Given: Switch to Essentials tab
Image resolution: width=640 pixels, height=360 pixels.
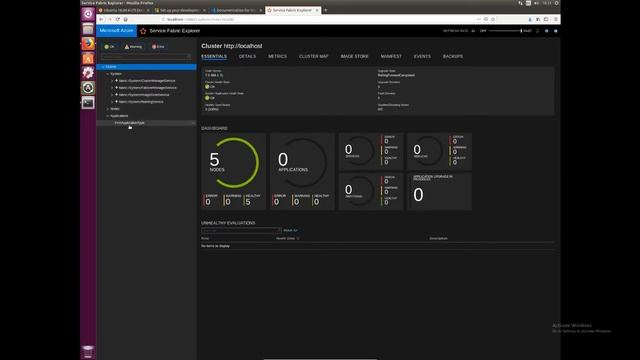Looking at the screenshot, I should [214, 56].
